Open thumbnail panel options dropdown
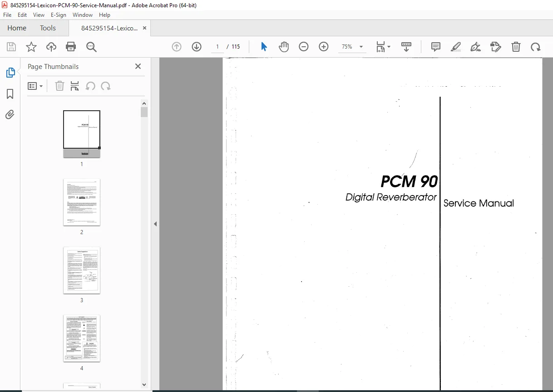The image size is (553, 392). pyautogui.click(x=35, y=86)
